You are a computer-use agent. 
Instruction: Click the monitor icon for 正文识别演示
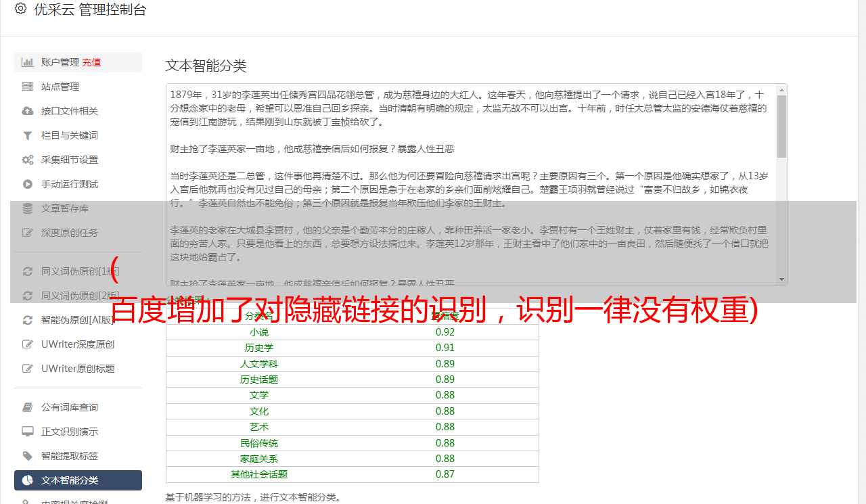click(28, 432)
